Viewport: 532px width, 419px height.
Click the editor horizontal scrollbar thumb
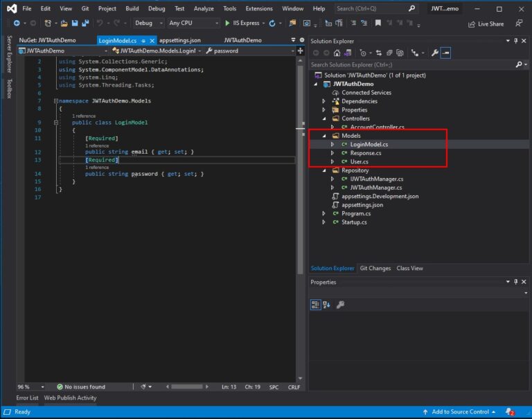186,386
